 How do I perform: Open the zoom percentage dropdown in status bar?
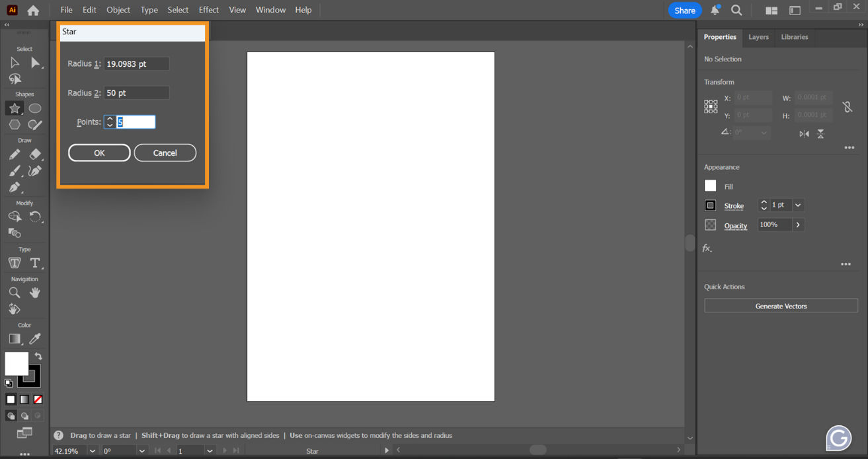[91, 450]
